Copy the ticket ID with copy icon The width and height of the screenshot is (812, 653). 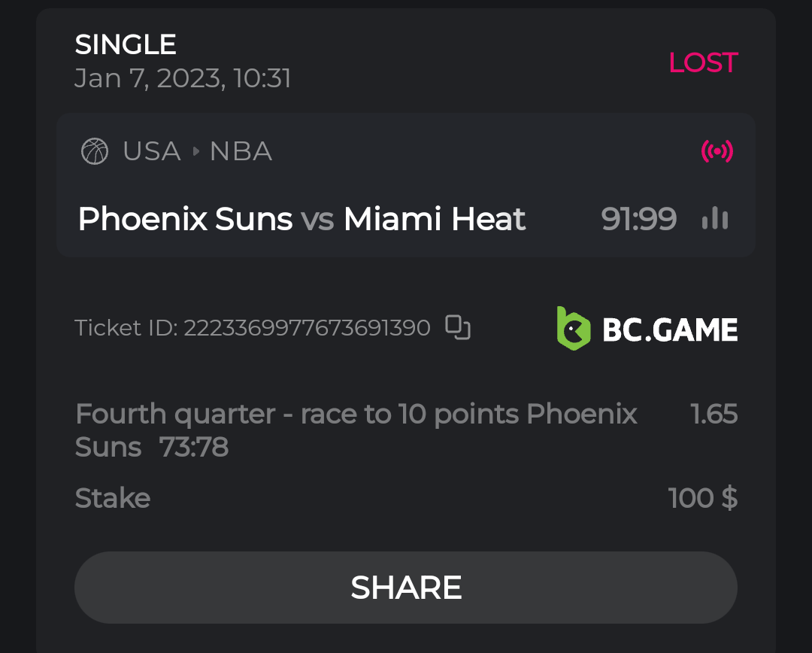tap(458, 327)
